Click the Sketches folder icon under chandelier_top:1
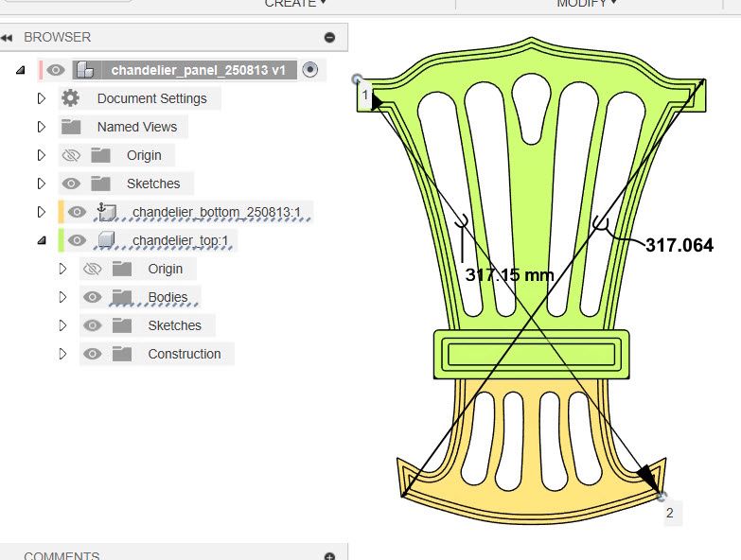 121,325
